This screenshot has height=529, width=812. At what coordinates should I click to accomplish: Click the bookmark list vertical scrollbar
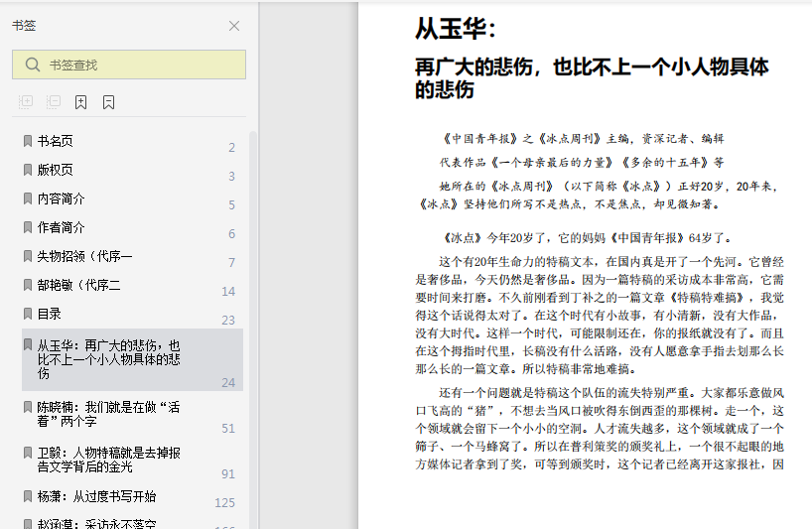pos(253,330)
